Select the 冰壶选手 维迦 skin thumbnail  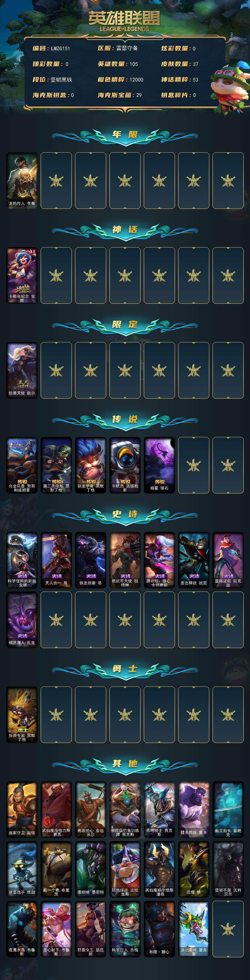pyautogui.click(x=22, y=869)
